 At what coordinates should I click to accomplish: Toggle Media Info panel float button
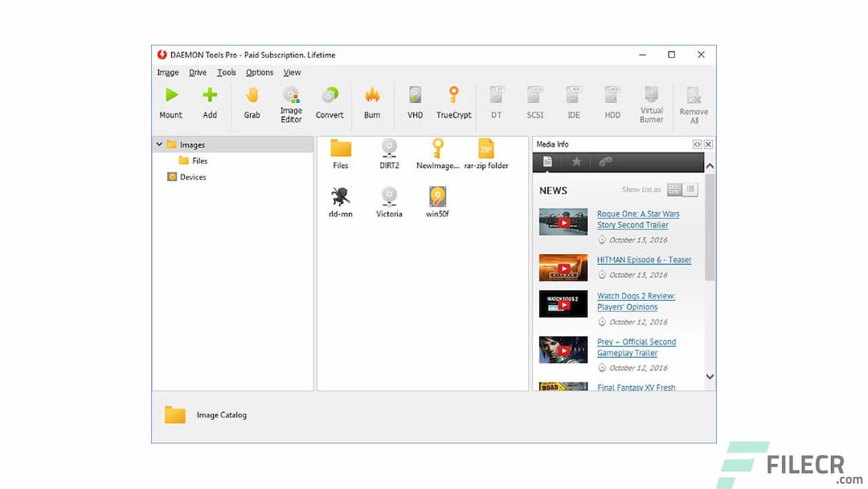point(697,145)
